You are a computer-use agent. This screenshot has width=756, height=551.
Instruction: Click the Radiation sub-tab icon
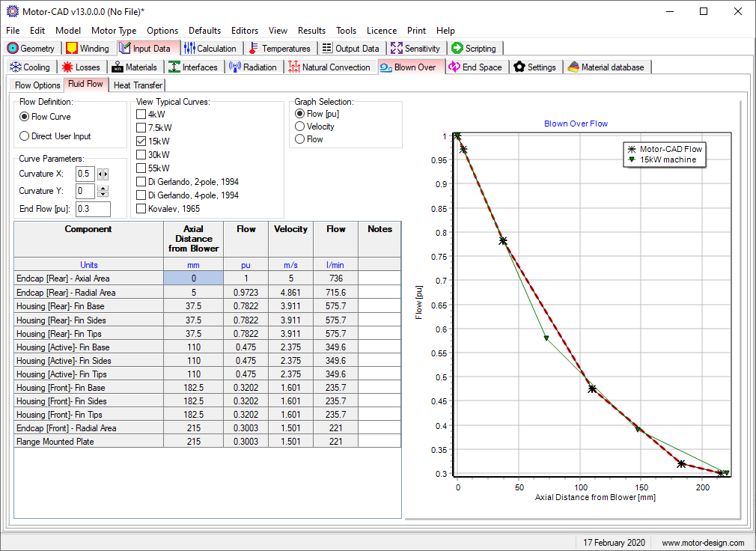click(x=234, y=67)
